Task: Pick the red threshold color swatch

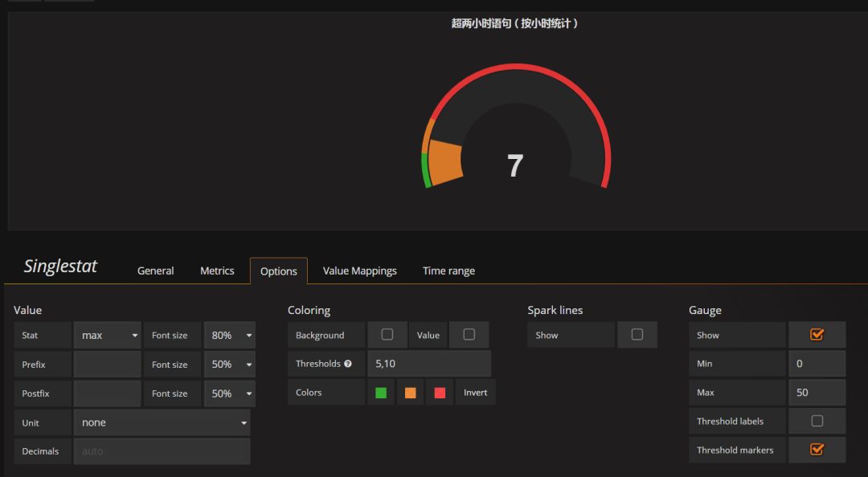Action: (x=440, y=393)
